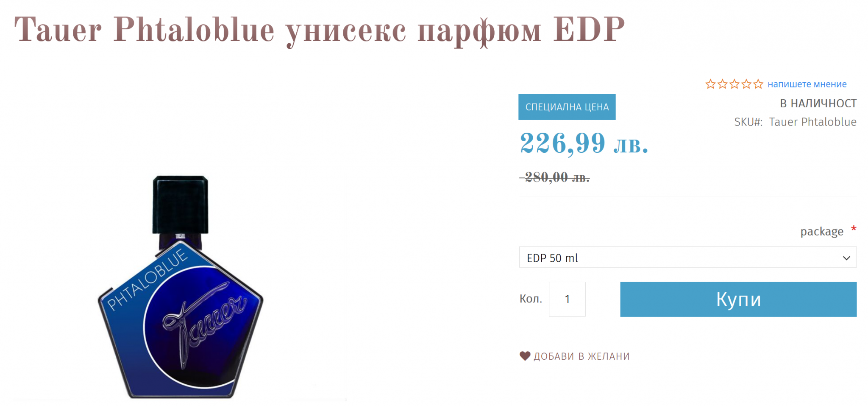The width and height of the screenshot is (868, 406).
Task: Click the Купи buy button
Action: coord(738,299)
